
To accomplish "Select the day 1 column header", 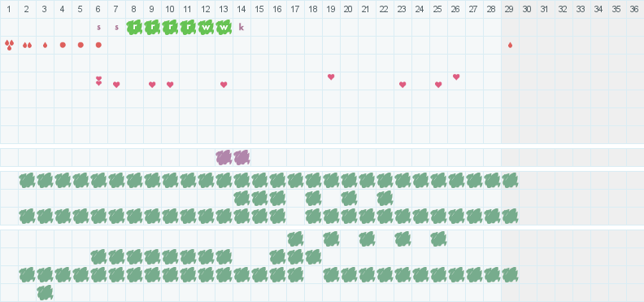I will [x=9, y=9].
